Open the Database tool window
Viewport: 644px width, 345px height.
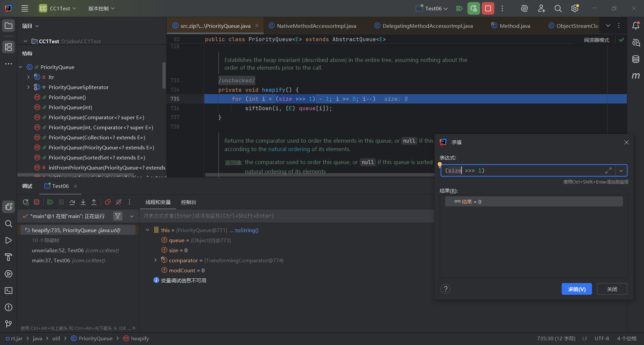[x=636, y=59]
